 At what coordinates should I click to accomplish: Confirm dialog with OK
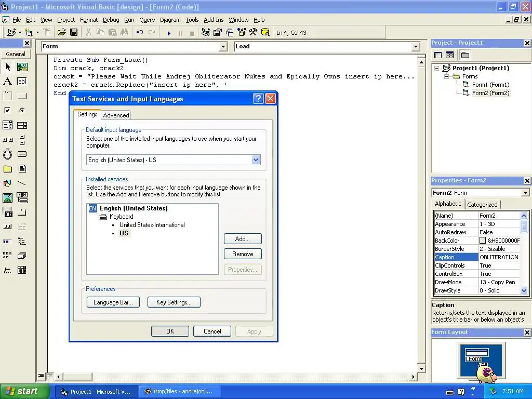(170, 331)
